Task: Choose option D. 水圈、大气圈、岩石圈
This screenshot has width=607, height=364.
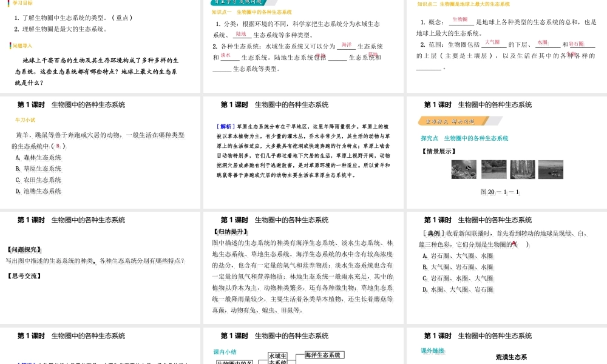Action: [458, 289]
